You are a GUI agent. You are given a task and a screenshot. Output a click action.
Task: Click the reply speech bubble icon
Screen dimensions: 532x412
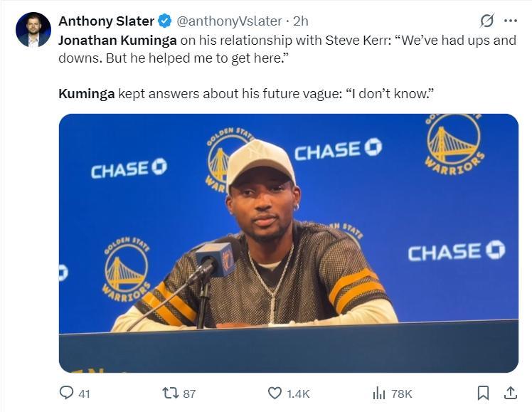[x=67, y=393]
